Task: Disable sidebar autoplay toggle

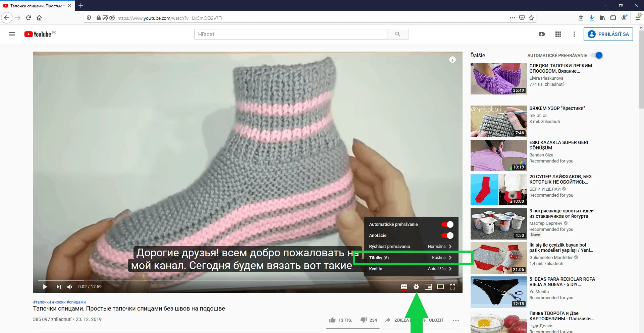Action: pos(597,56)
